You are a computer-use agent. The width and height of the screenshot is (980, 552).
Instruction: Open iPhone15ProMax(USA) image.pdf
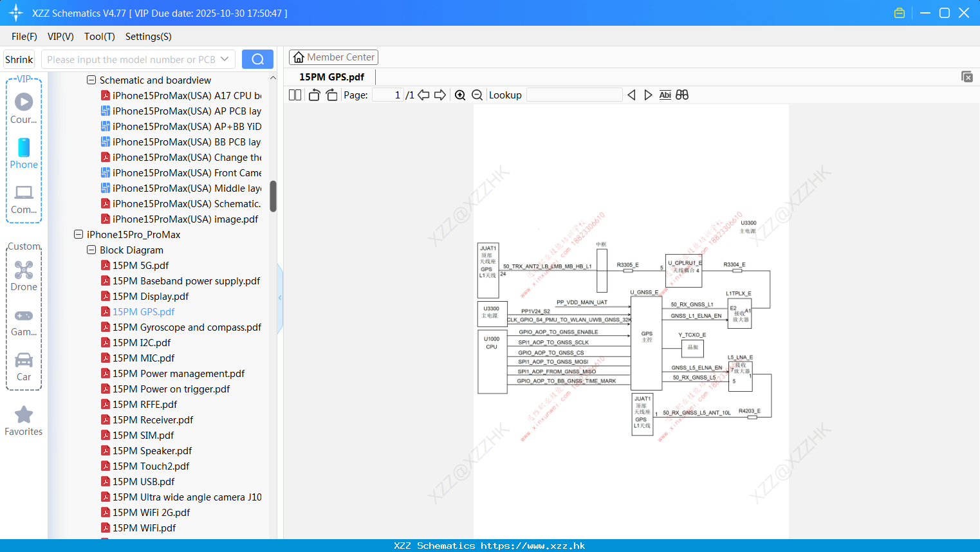tap(185, 219)
